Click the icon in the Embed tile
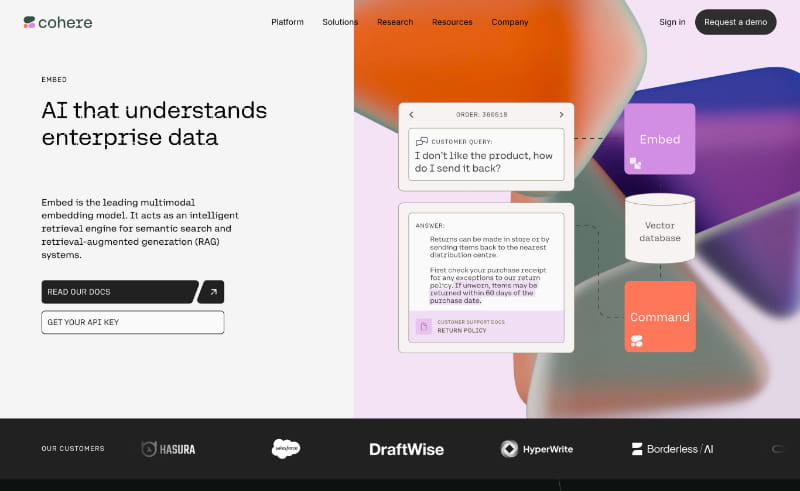The image size is (800, 491). click(x=635, y=163)
